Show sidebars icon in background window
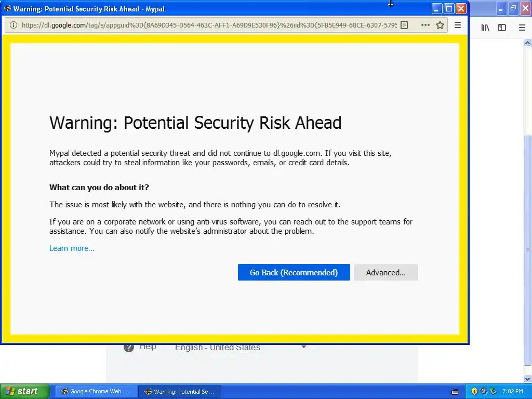The height and width of the screenshot is (399, 532). click(x=502, y=28)
